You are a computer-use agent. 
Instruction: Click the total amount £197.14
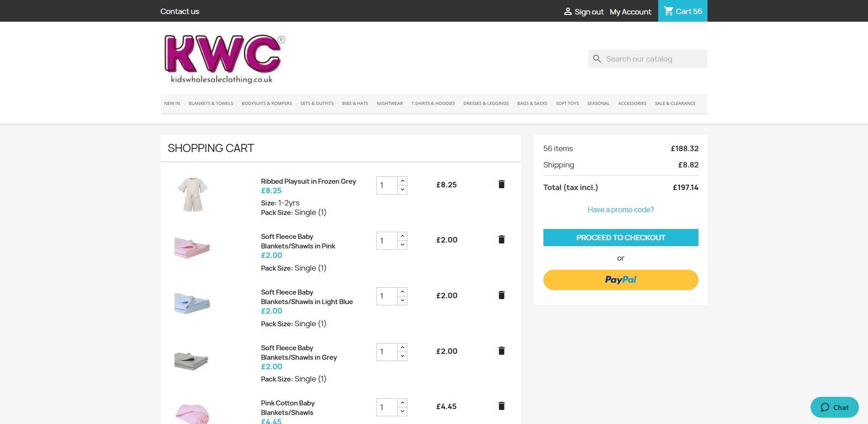click(x=685, y=187)
